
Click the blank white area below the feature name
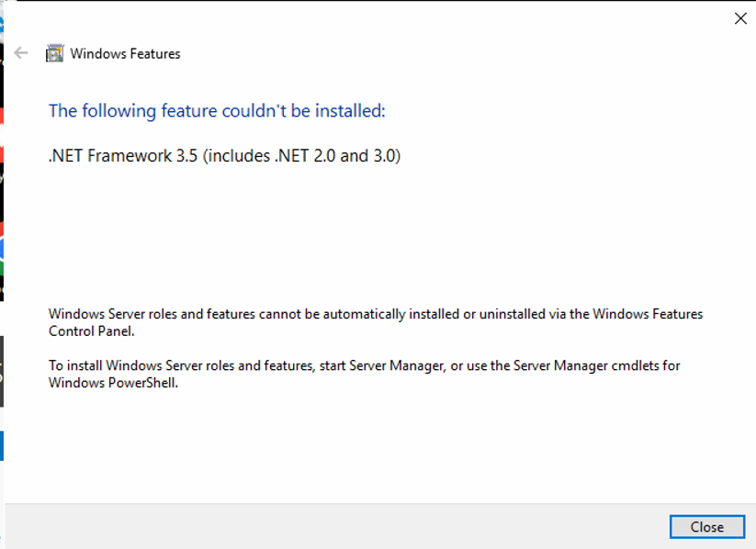pyautogui.click(x=367, y=230)
